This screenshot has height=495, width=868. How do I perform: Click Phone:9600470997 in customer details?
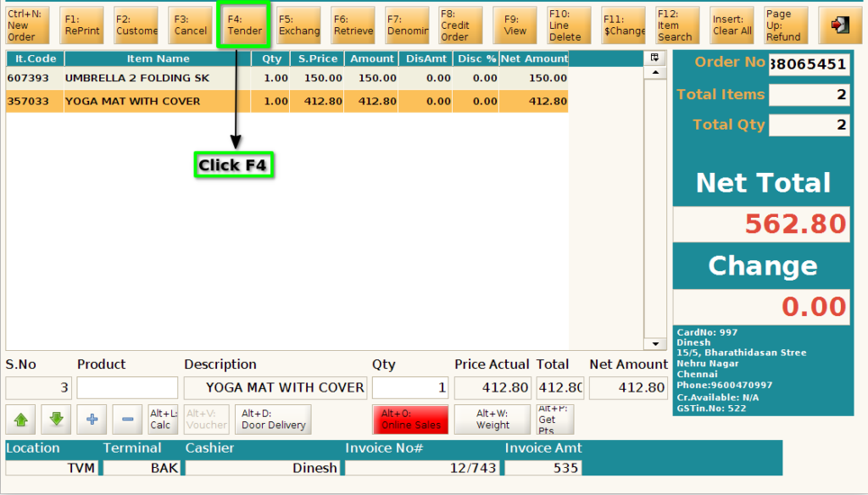tap(725, 386)
